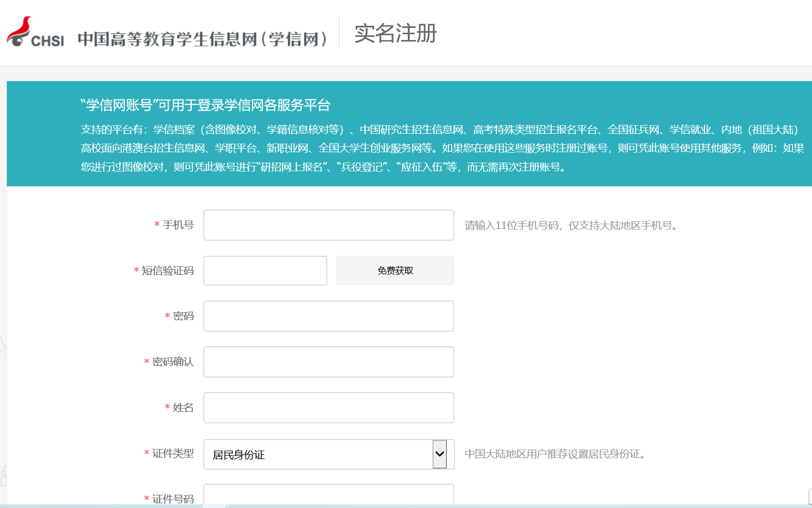812x508 pixels.
Task: Click the hint recommending 居民身份证
Action: pyautogui.click(x=555, y=454)
